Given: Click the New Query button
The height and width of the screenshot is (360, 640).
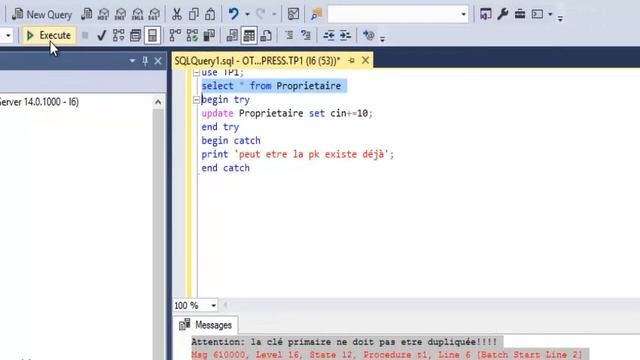Looking at the screenshot, I should pos(42,14).
